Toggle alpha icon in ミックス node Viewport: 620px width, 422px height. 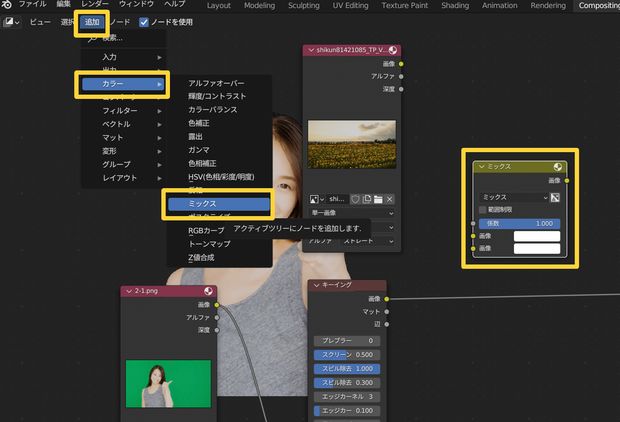(554, 198)
